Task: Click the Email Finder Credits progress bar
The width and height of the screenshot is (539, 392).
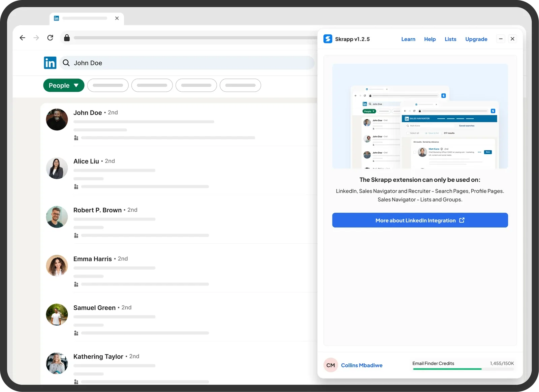Action: click(x=463, y=369)
